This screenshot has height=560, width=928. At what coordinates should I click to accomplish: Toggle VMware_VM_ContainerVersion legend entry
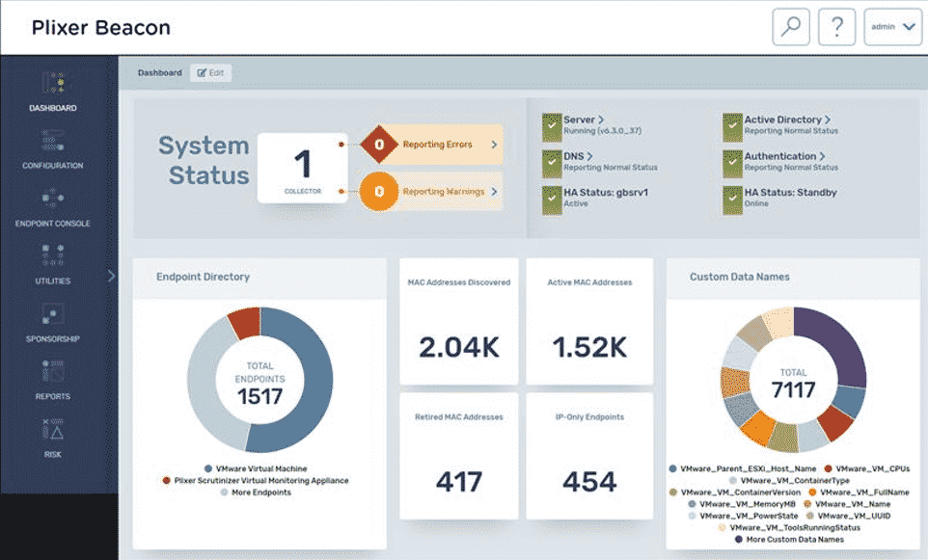(734, 492)
